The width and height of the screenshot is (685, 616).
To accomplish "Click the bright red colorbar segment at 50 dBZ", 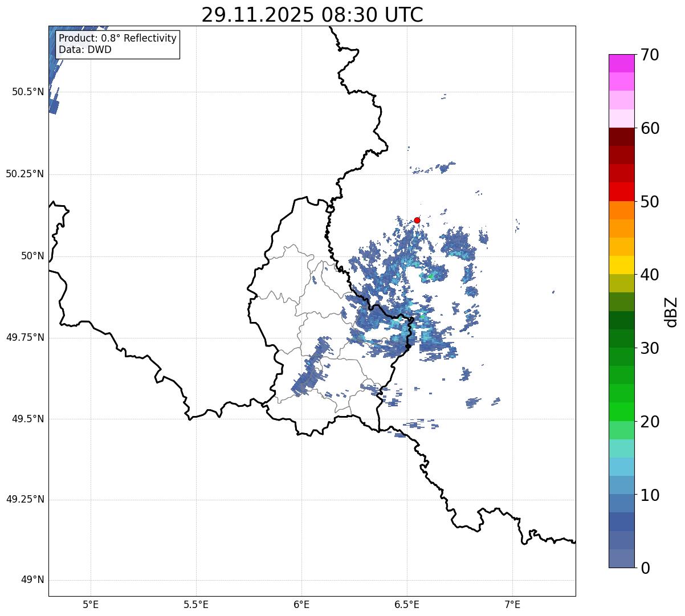I will [x=621, y=192].
